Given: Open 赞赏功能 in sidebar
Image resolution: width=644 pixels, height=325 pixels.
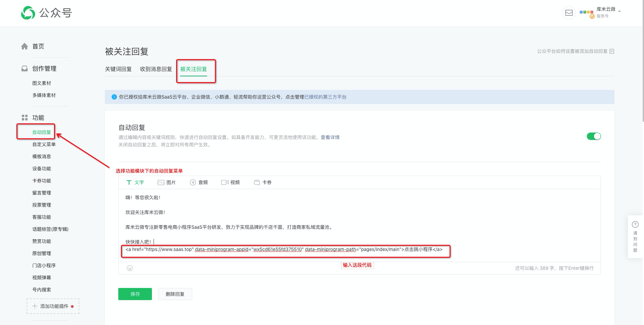Looking at the screenshot, I should coord(42,241).
